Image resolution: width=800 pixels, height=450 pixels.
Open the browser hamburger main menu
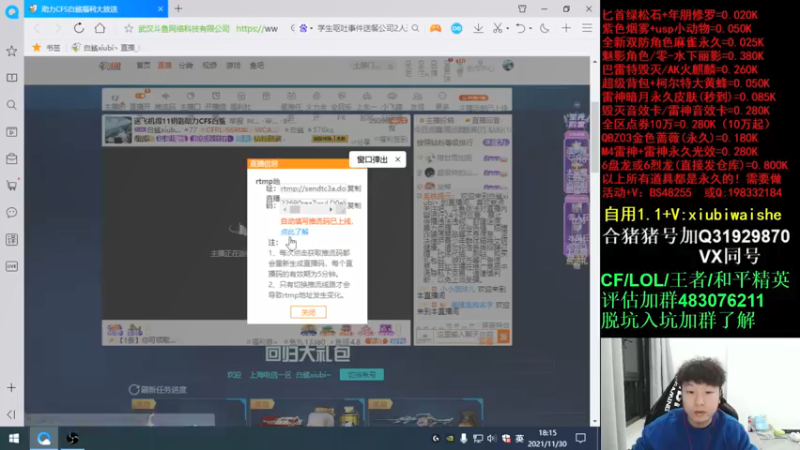click(x=587, y=29)
